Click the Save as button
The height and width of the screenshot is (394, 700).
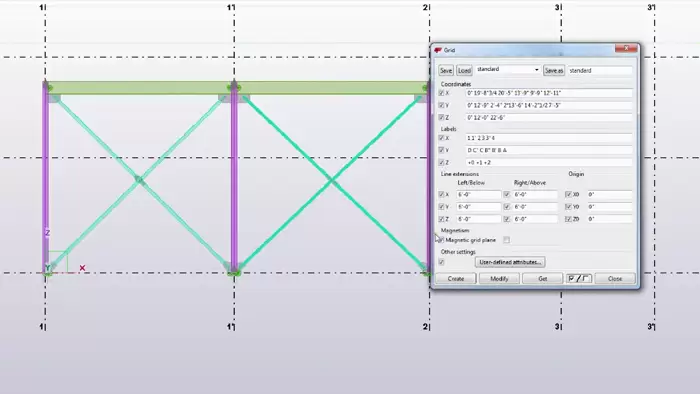[x=554, y=71]
